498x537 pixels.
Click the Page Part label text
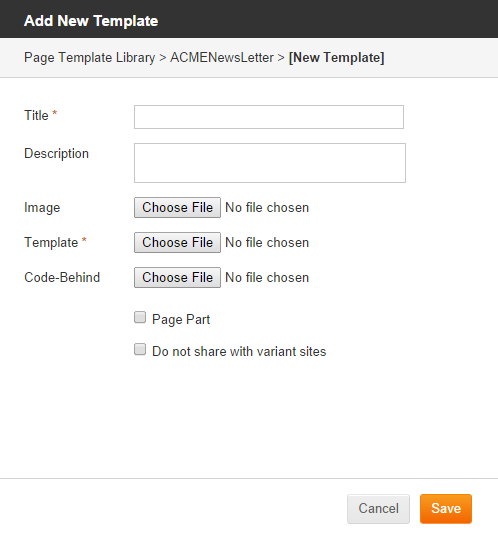pyautogui.click(x=181, y=320)
